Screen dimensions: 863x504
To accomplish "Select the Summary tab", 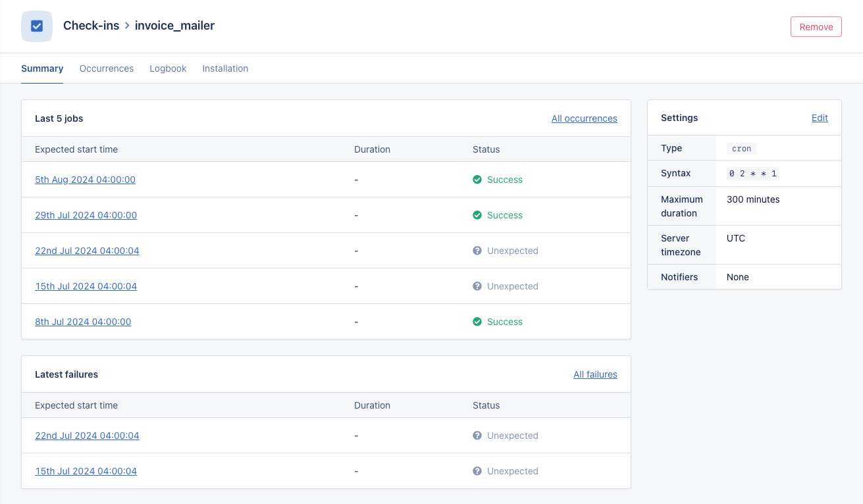I will point(42,68).
